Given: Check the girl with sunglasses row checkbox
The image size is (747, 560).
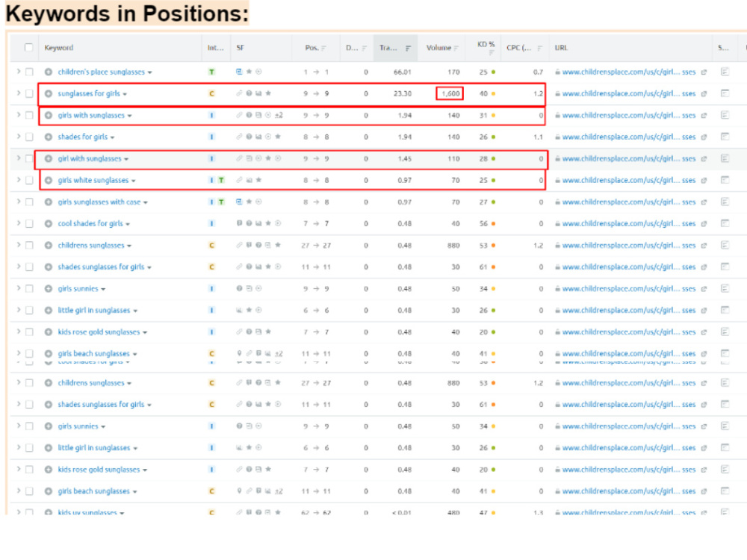Looking at the screenshot, I should tap(29, 158).
